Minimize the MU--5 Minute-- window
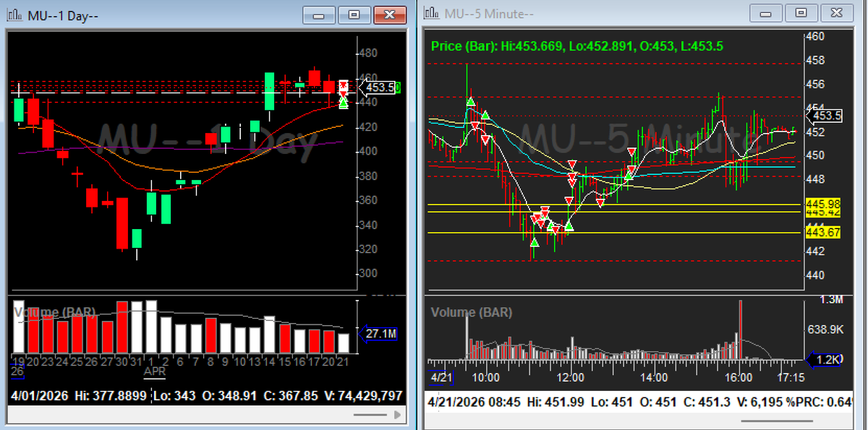Screen dimensions: 868x430 pyautogui.click(x=766, y=14)
